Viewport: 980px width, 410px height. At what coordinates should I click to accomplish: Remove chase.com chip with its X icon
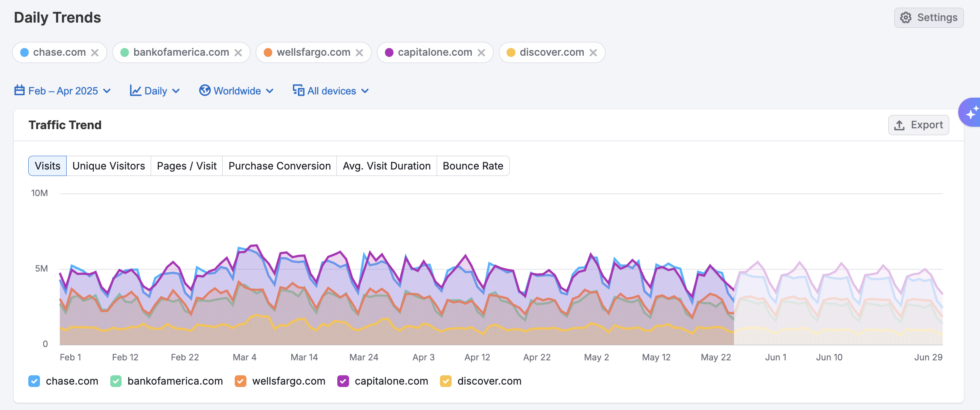pyautogui.click(x=95, y=53)
